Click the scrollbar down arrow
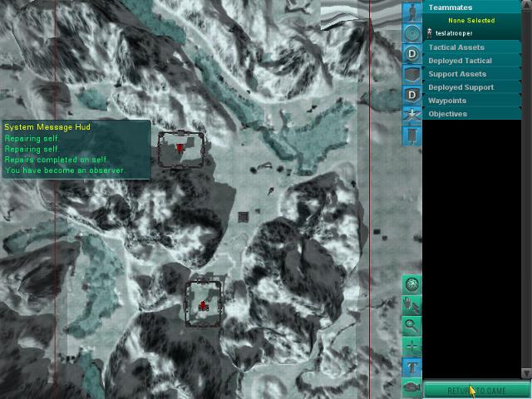Image resolution: width=532 pixels, height=399 pixels. [526, 373]
